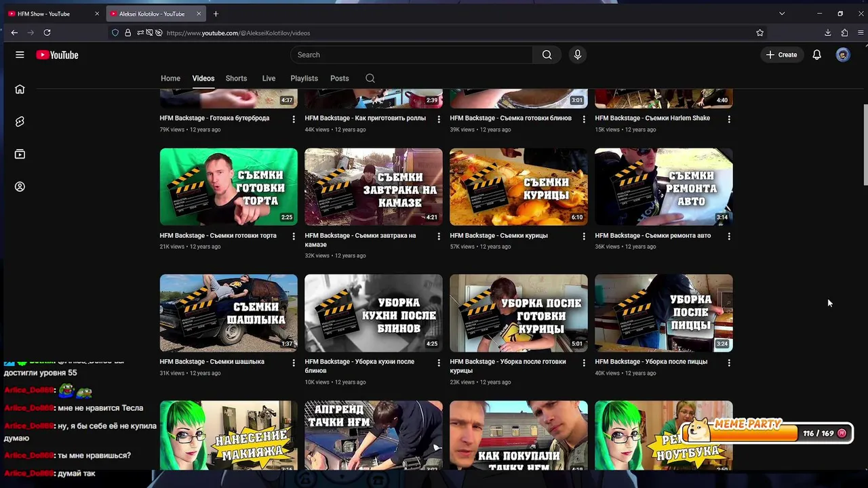The width and height of the screenshot is (868, 488).
Task: Open the browser downloads panel
Action: [x=828, y=33]
